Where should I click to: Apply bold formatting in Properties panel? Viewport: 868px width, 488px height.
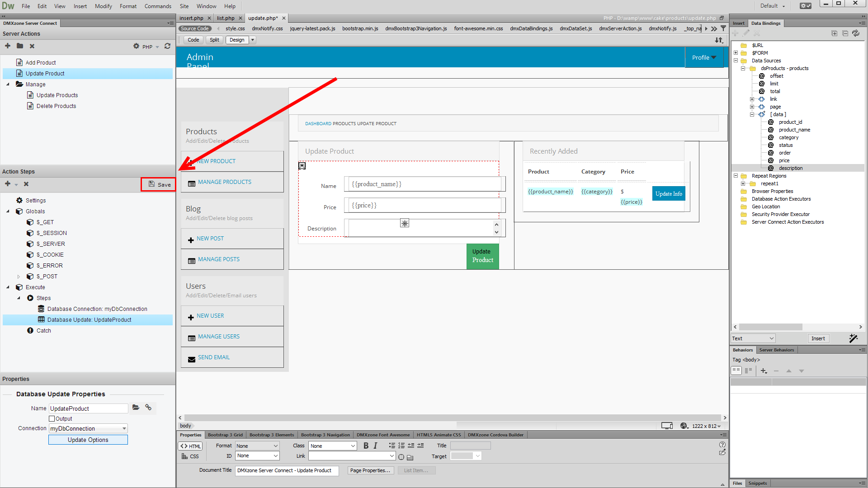click(x=366, y=446)
